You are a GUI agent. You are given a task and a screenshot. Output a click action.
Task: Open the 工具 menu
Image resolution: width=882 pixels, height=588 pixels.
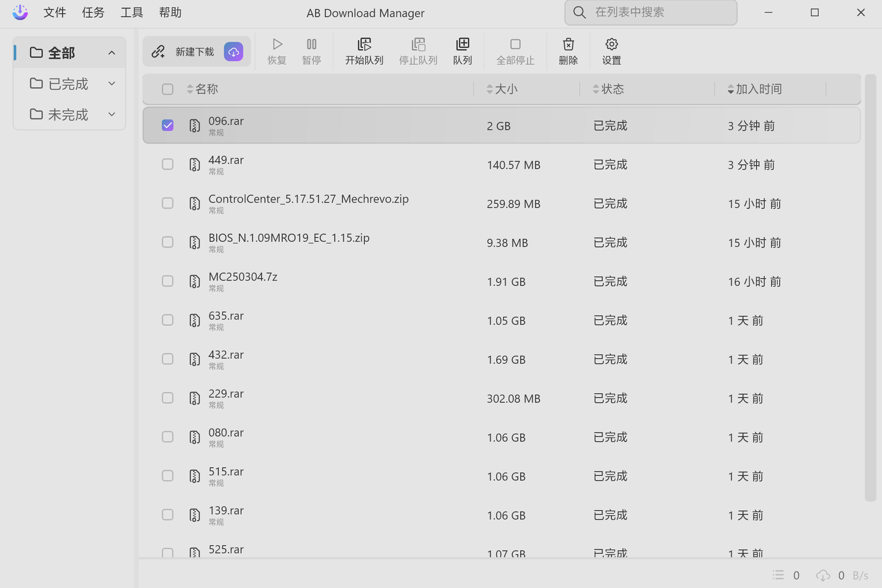pos(132,12)
